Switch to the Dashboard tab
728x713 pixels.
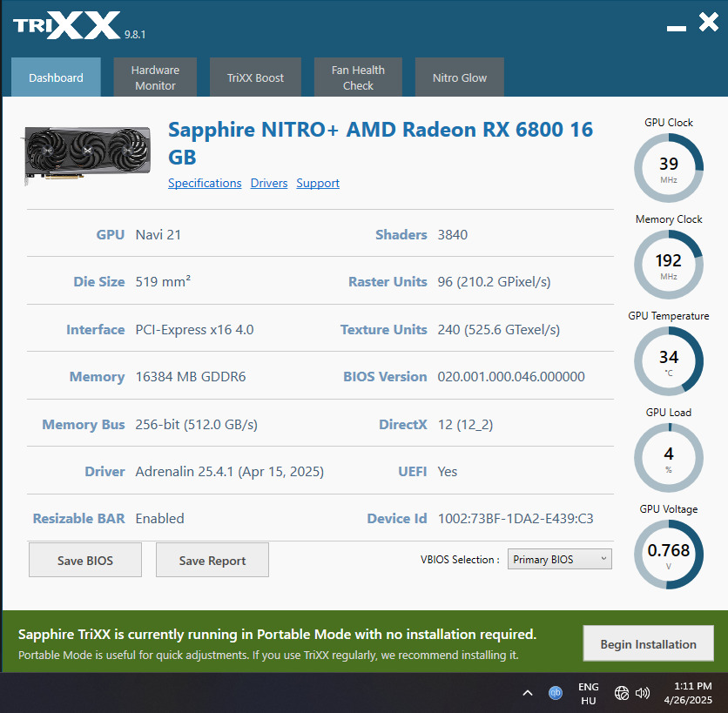(x=56, y=77)
